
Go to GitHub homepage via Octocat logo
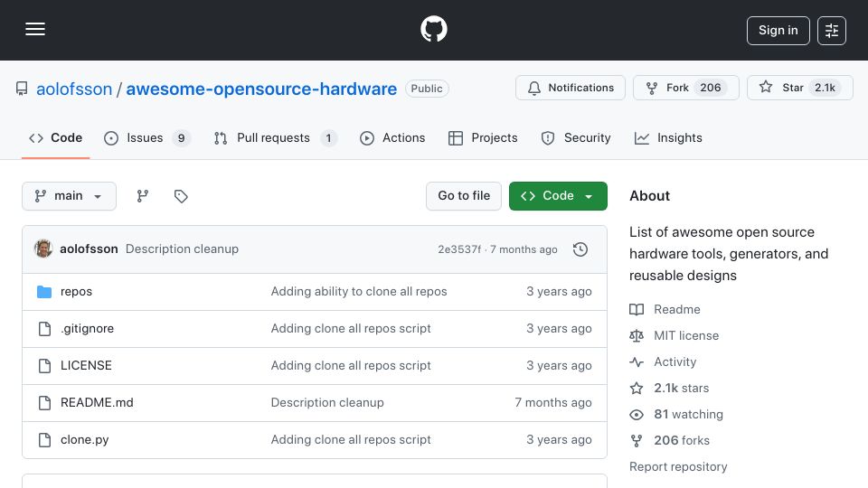tap(434, 29)
